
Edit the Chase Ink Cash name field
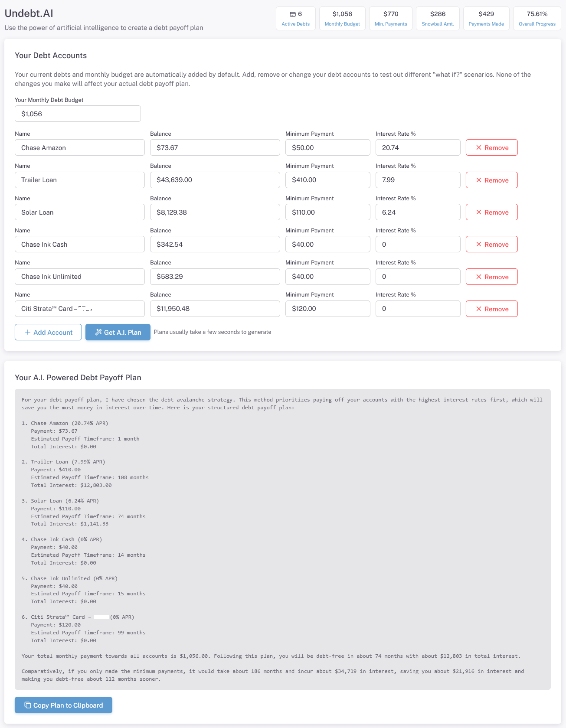coord(80,244)
